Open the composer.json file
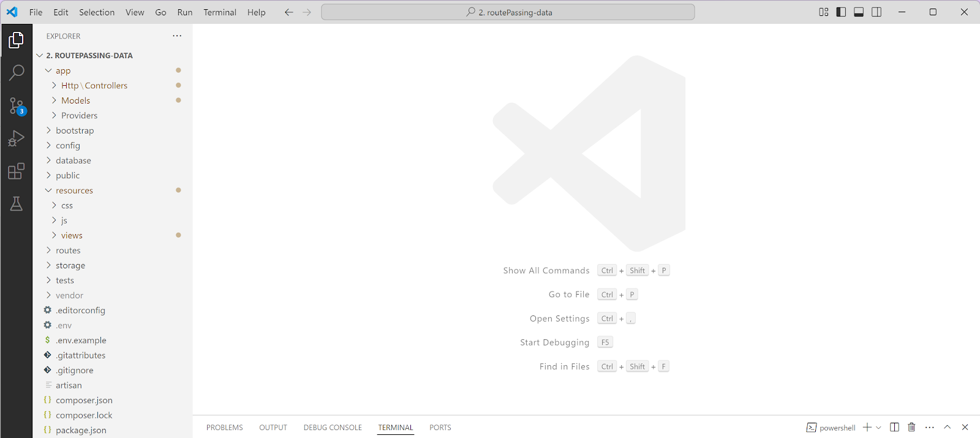This screenshot has width=980, height=438. click(113, 401)
